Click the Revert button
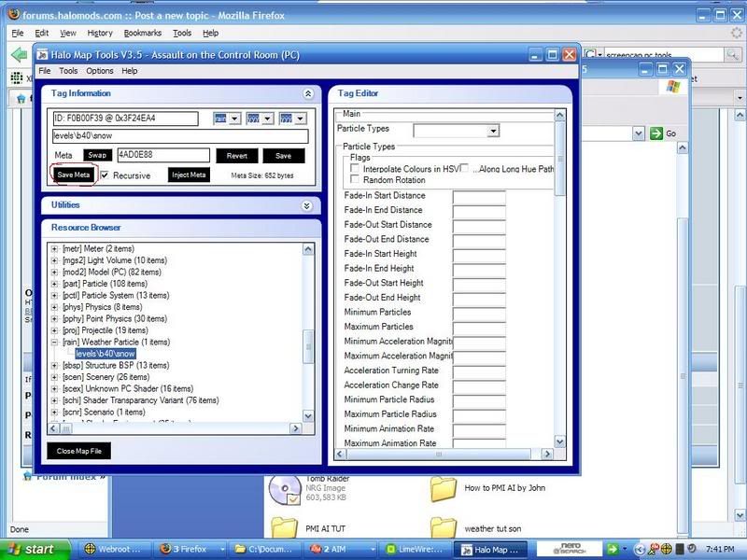Screen dimensions: 747x560 pos(237,156)
